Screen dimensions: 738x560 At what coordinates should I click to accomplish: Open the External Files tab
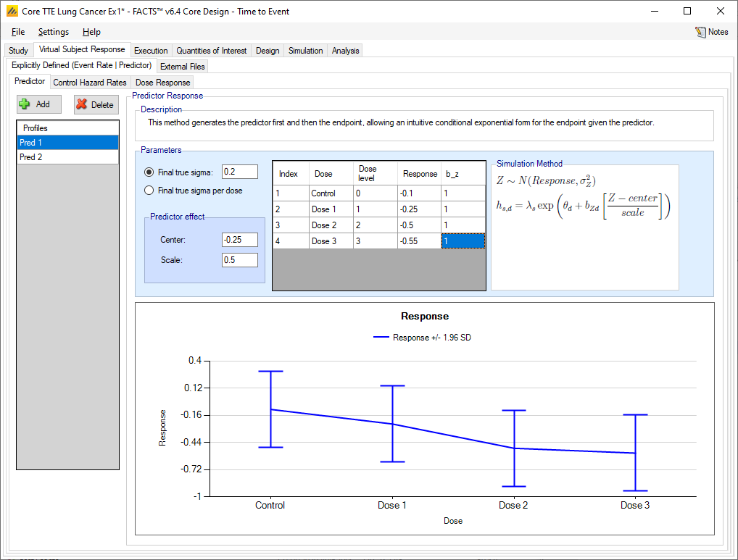click(x=183, y=67)
